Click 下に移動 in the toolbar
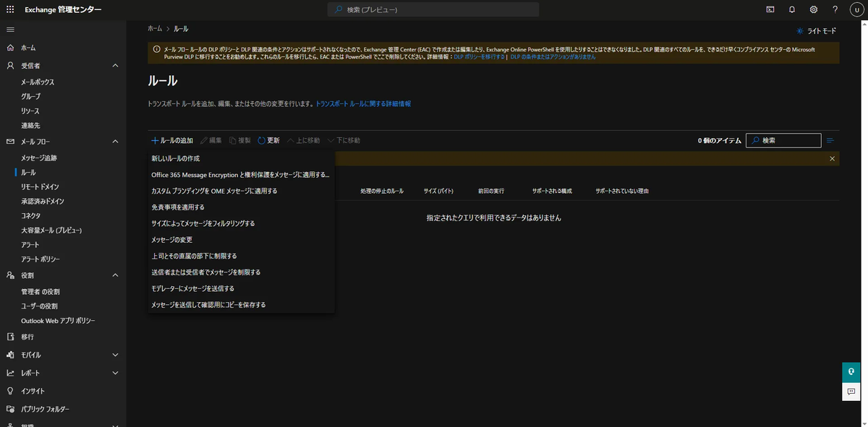Viewport: 868px width, 427px height. coord(344,140)
